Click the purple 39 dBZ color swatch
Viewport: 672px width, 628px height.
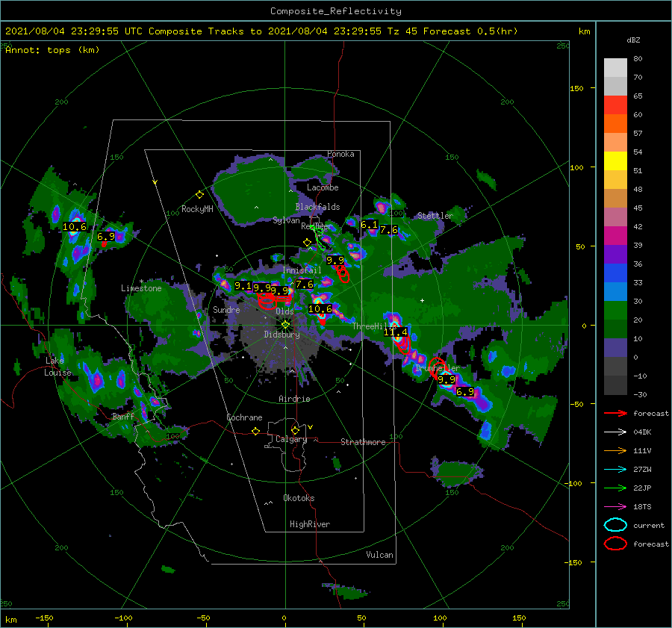(615, 254)
